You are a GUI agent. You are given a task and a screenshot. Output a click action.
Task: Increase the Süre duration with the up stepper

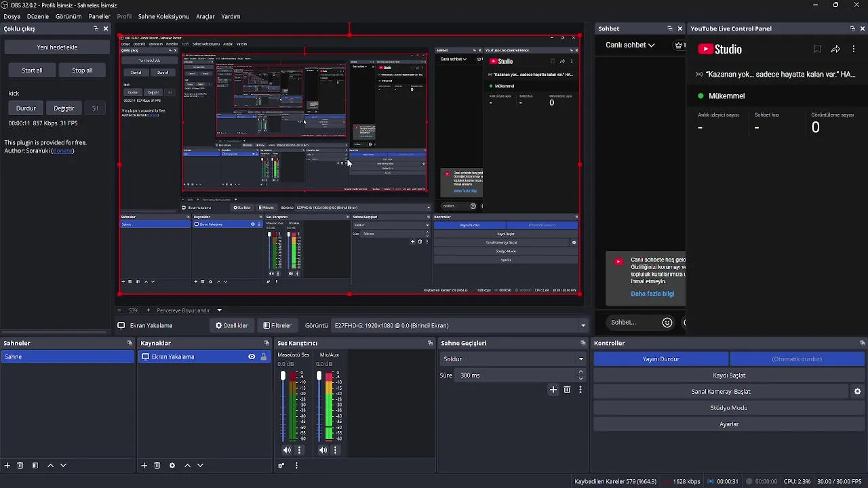580,372
